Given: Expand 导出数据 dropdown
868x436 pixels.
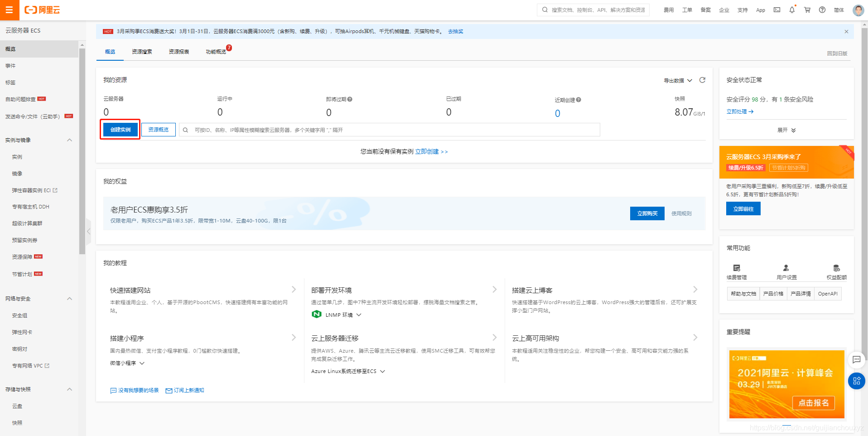Looking at the screenshot, I should click(x=678, y=81).
